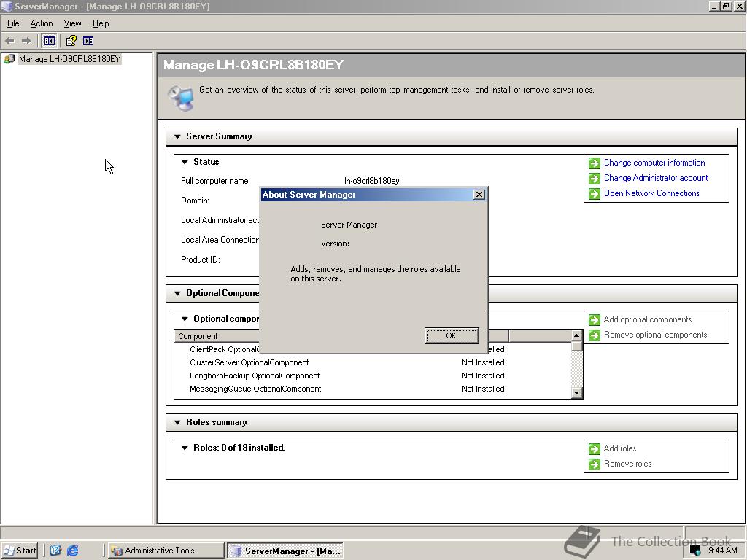Open the View menu
This screenshot has width=747, height=560.
(72, 23)
